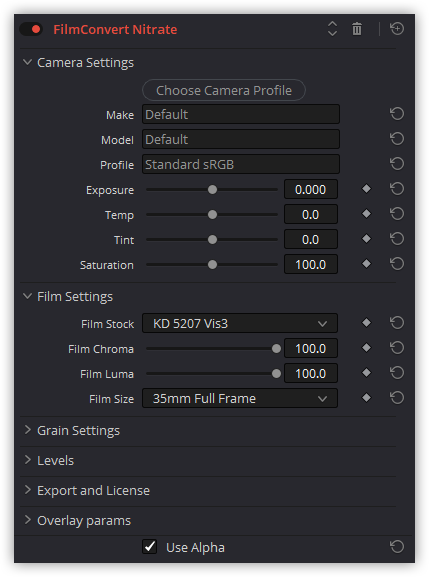Image resolution: width=429 pixels, height=577 pixels.
Task: Click the Choose Camera Profile button
Action: point(224,90)
